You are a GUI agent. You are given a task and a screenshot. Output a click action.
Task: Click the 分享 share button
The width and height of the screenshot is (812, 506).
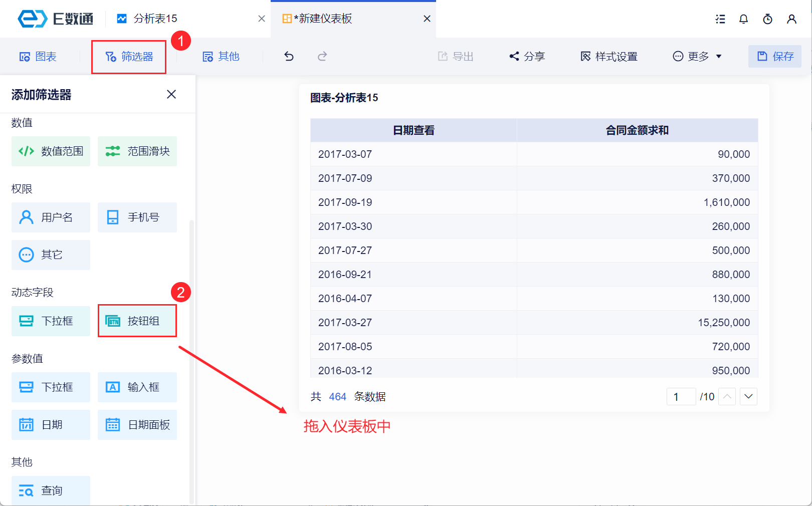click(x=527, y=57)
